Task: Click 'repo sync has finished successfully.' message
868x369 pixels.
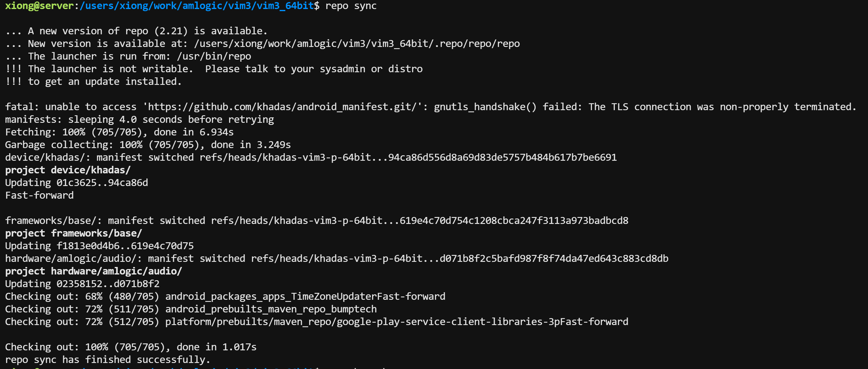Action: (108, 360)
